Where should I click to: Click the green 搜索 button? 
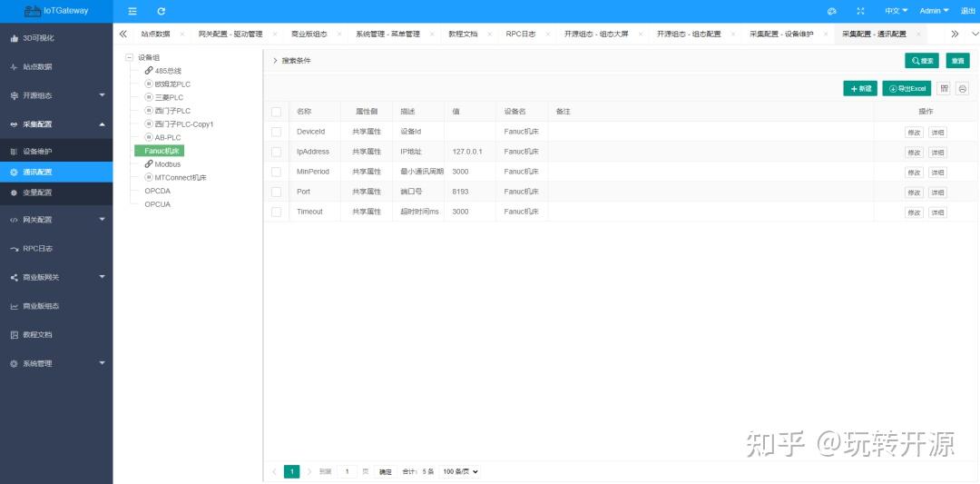coord(922,61)
